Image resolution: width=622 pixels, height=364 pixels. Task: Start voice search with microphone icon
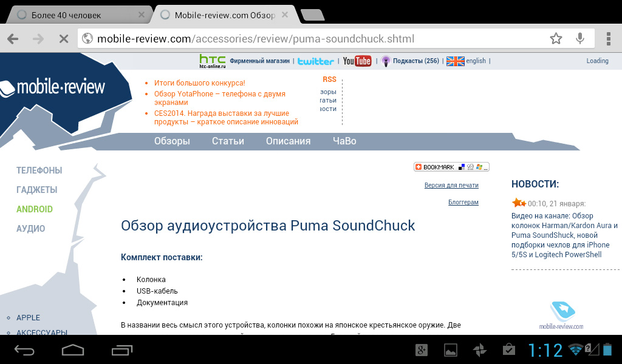[580, 38]
